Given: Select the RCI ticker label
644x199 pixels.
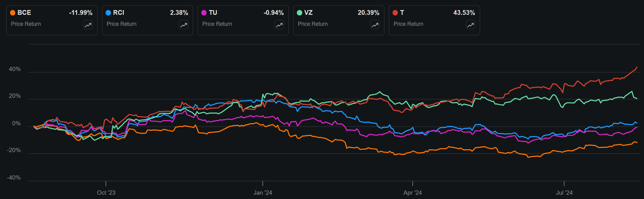Looking at the screenshot, I should [x=118, y=13].
